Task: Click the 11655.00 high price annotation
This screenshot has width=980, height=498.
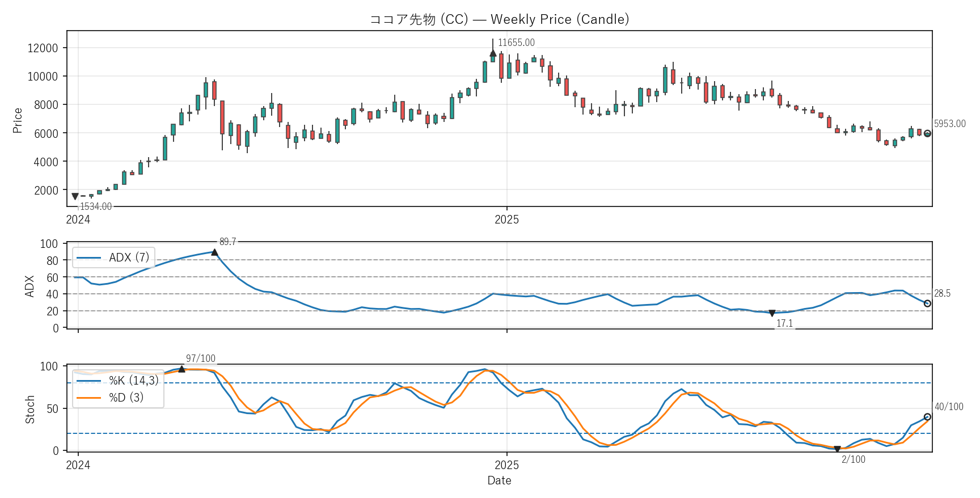Action: tap(516, 43)
